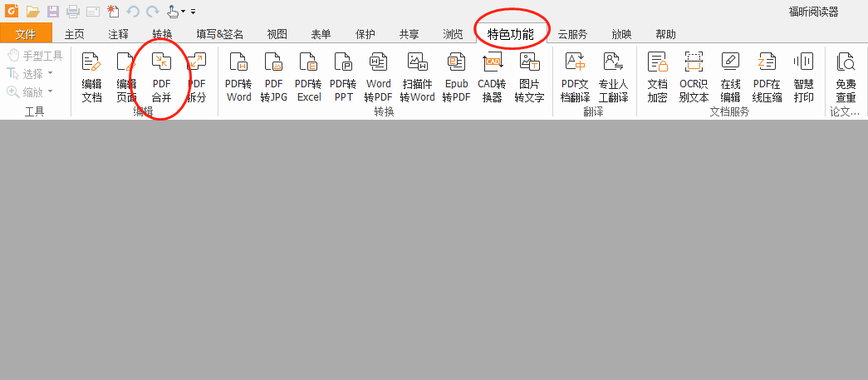Open 图片转文字 image-to-text tool
868x380 pixels.
(530, 77)
